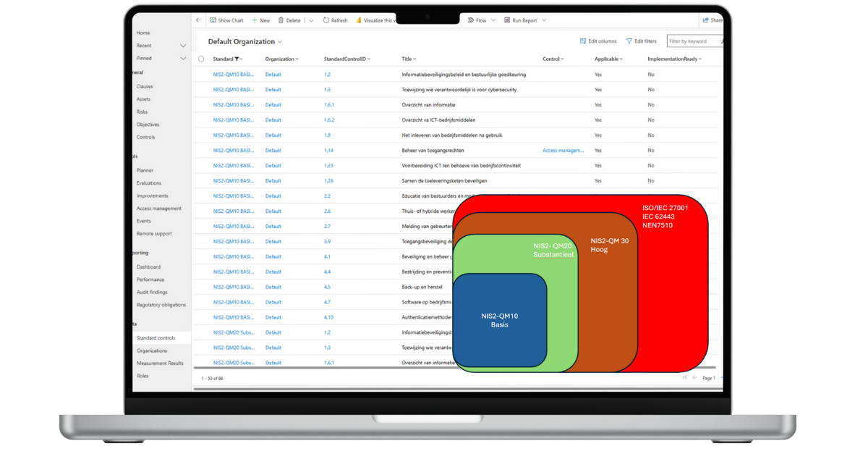The height and width of the screenshot is (454, 868).
Task: Open Default organization link in row 1.8
Action: tap(273, 135)
